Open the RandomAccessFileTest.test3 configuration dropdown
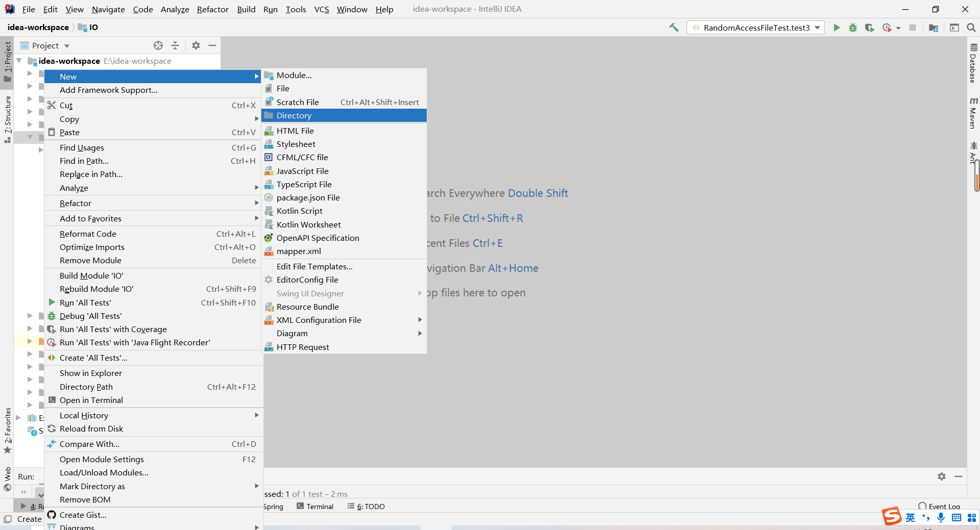Screen dimensions: 980x530 pos(755,28)
